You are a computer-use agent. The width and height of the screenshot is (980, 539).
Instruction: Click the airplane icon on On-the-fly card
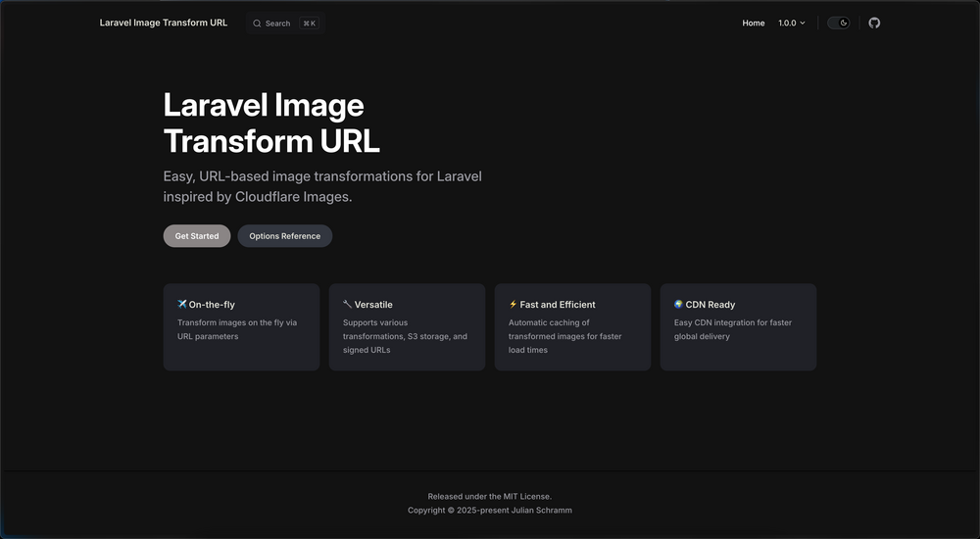[182, 304]
